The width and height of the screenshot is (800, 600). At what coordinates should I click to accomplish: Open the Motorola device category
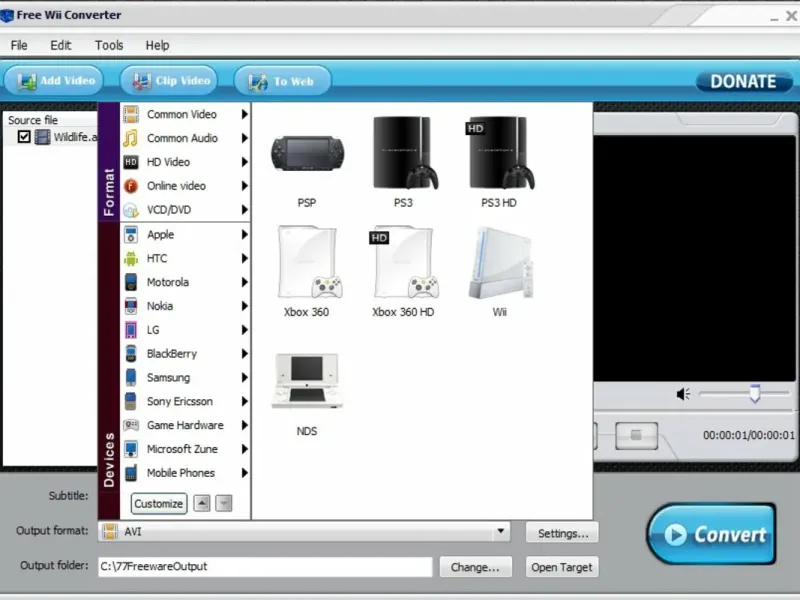186,282
